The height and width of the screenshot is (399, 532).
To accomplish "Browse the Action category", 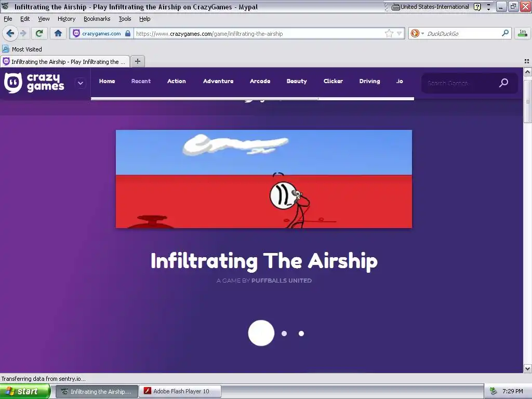I will click(x=177, y=81).
